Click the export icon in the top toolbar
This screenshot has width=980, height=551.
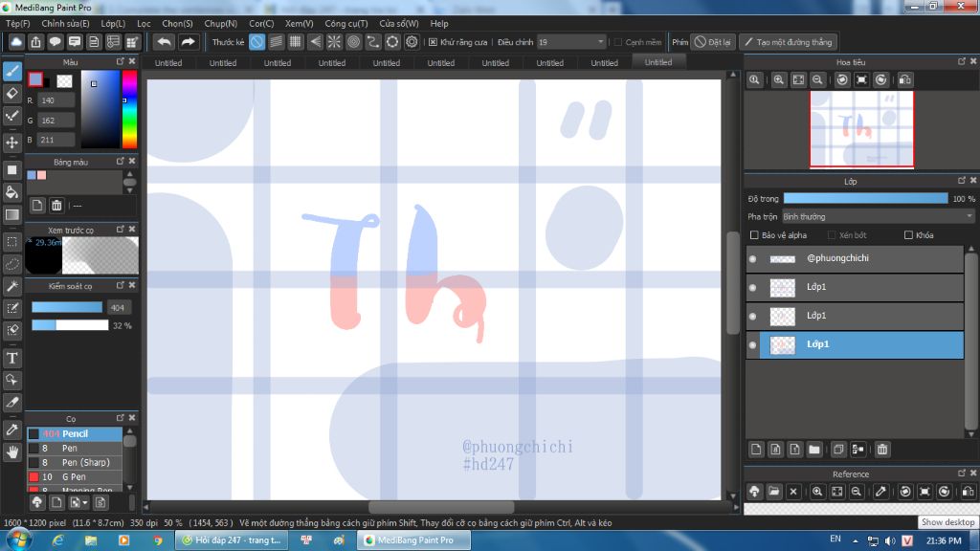click(x=35, y=42)
